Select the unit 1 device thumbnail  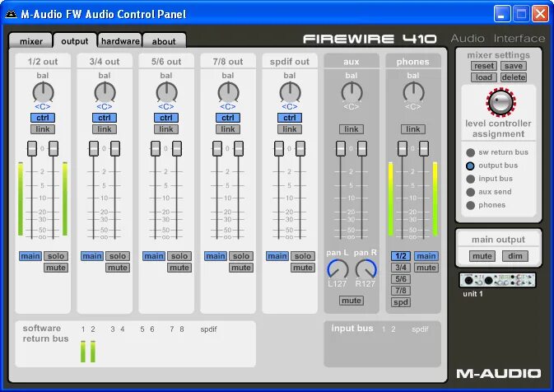497,281
